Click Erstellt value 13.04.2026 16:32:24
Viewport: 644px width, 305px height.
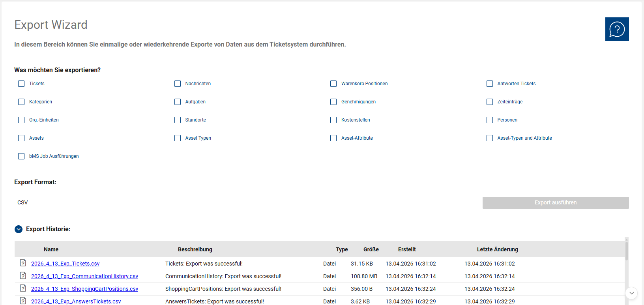pos(411,289)
